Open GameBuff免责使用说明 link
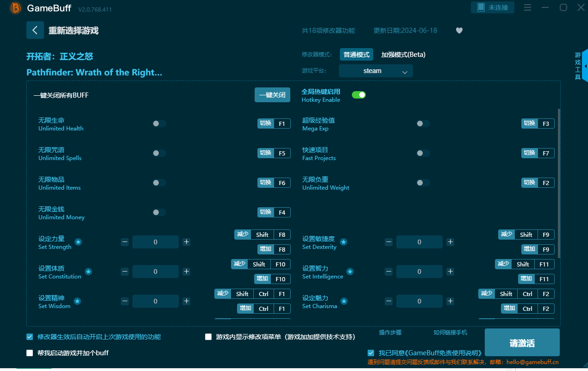 point(444,353)
